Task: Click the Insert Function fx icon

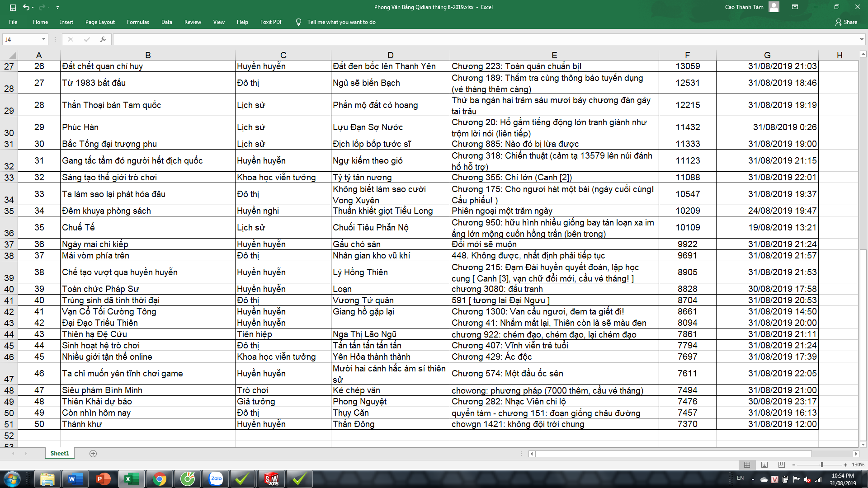Action: point(103,39)
